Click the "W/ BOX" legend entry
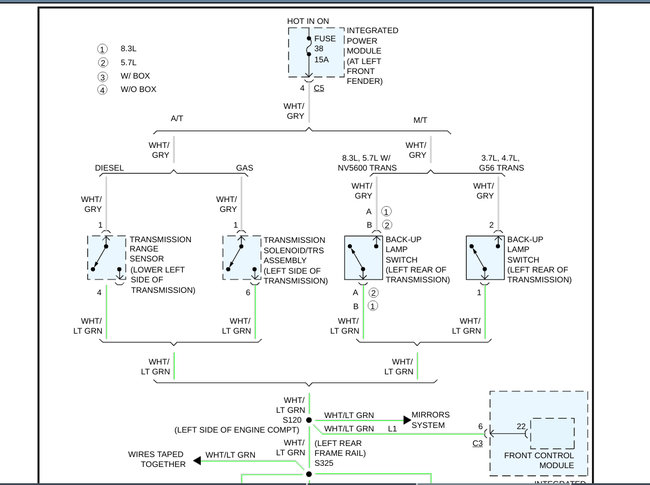650x485 pixels. click(135, 76)
